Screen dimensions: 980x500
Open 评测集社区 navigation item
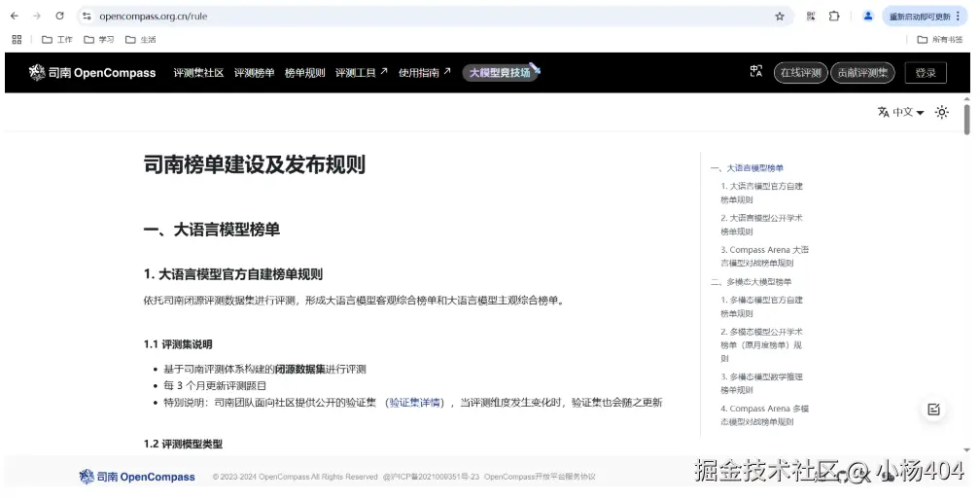click(198, 73)
